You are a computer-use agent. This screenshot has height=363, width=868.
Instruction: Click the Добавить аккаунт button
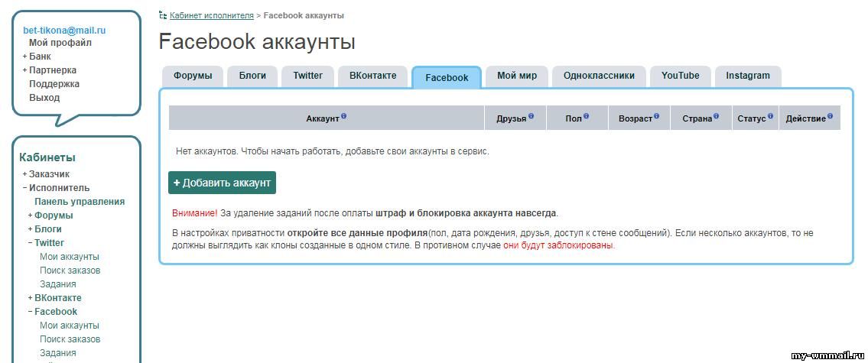click(x=222, y=183)
